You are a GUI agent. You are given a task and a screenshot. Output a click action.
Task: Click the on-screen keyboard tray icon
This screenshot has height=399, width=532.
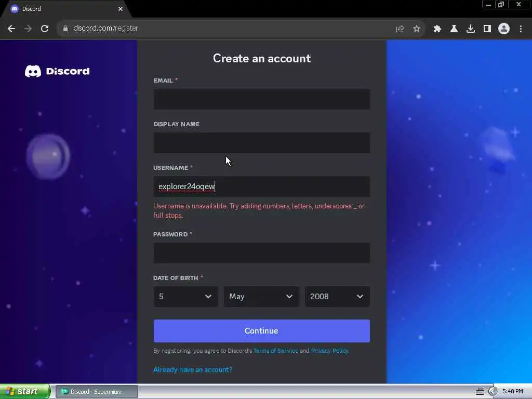click(480, 392)
